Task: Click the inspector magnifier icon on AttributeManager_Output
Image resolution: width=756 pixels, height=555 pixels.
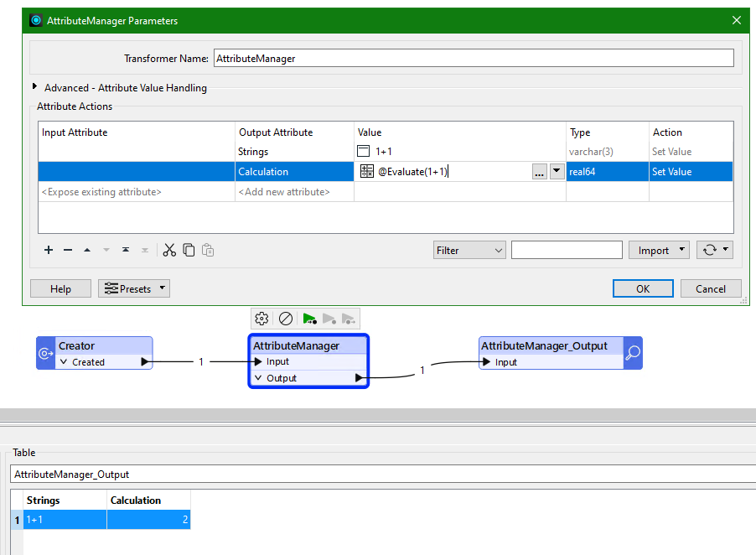Action: click(x=633, y=354)
